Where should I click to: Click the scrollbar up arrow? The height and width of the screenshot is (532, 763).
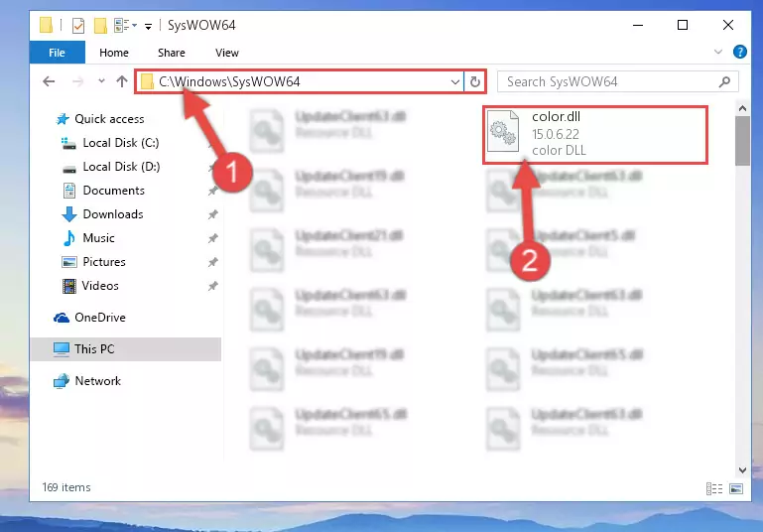point(742,108)
